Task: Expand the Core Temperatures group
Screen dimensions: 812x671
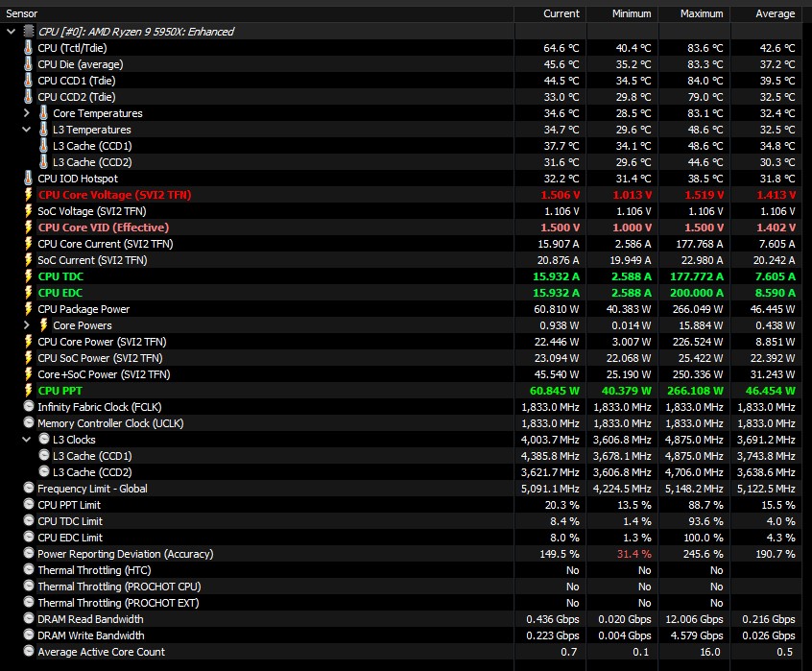Action: [27, 113]
